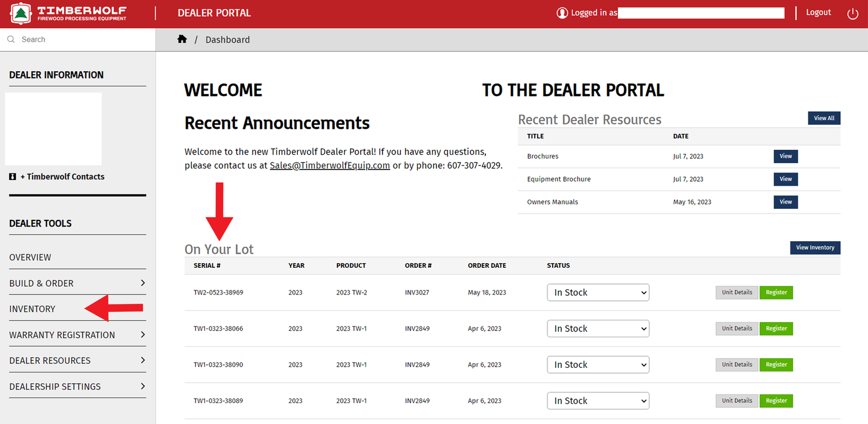This screenshot has width=868, height=424.
Task: Expand Warranty Registration chevron
Action: coord(142,334)
